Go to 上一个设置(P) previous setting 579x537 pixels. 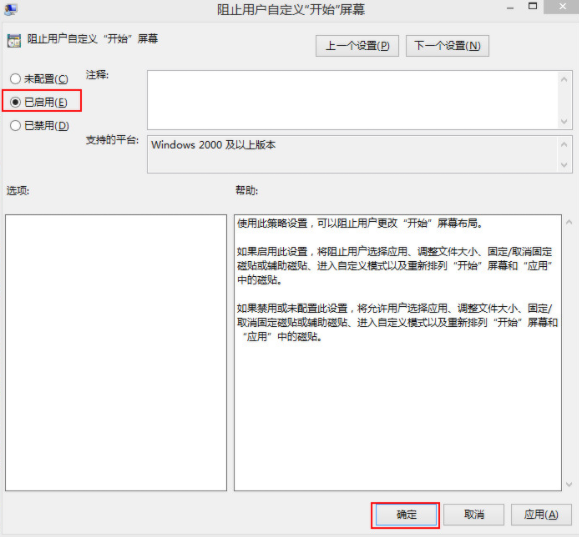pyautogui.click(x=357, y=46)
